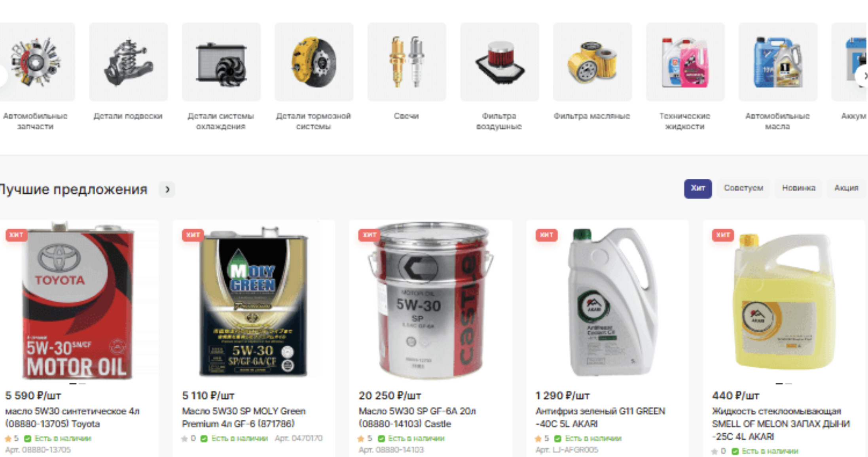868x457 pixels.
Task: Switch to the Советуем tab
Action: coord(743,189)
